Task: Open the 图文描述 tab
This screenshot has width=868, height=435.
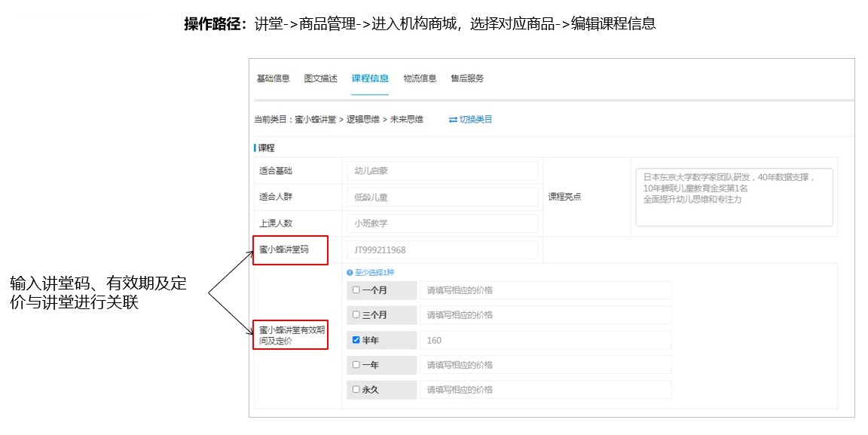Action: 320,78
